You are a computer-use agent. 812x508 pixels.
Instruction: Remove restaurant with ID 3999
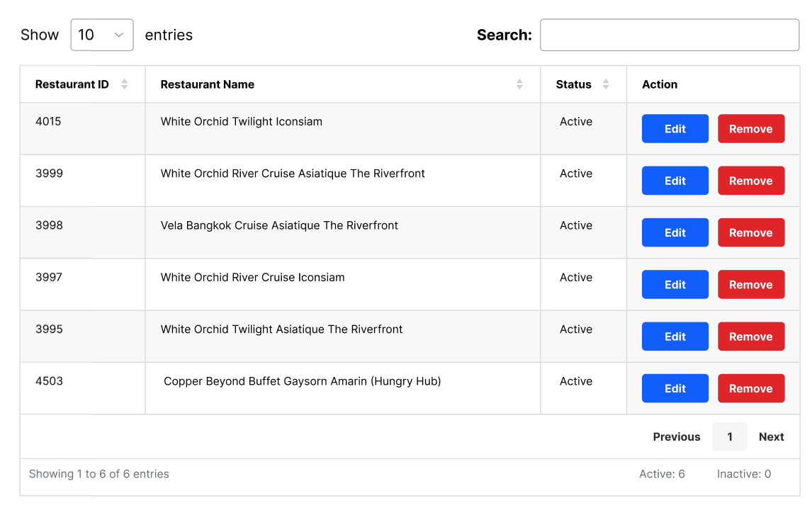pos(750,181)
